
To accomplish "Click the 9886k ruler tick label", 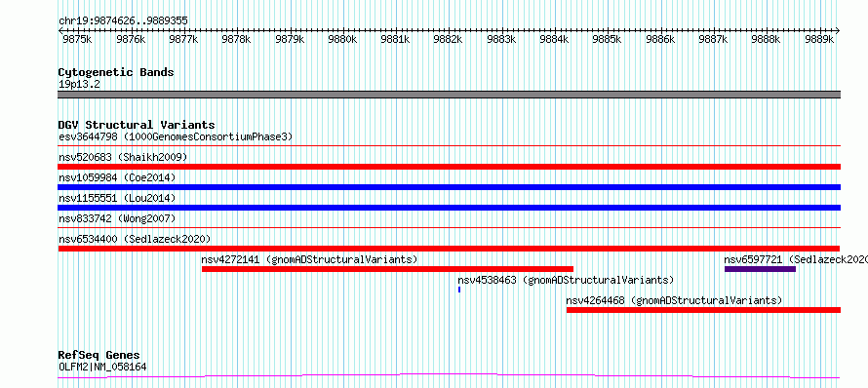I will point(660,39).
